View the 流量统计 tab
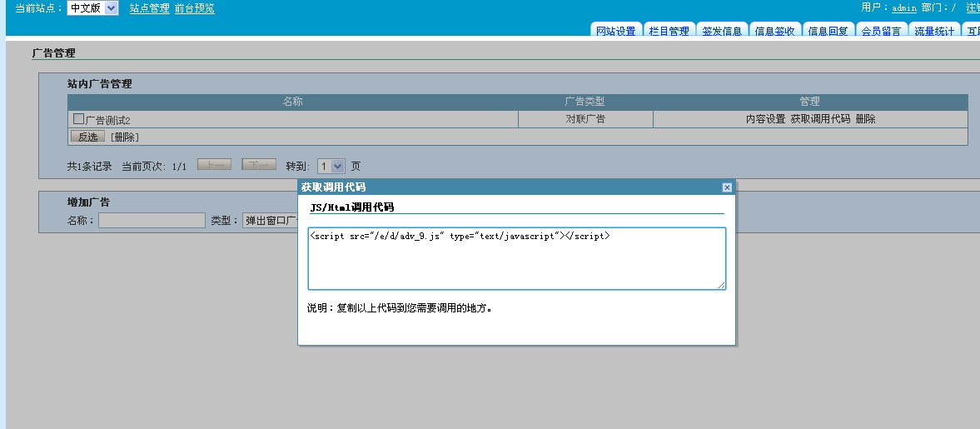 click(x=934, y=31)
